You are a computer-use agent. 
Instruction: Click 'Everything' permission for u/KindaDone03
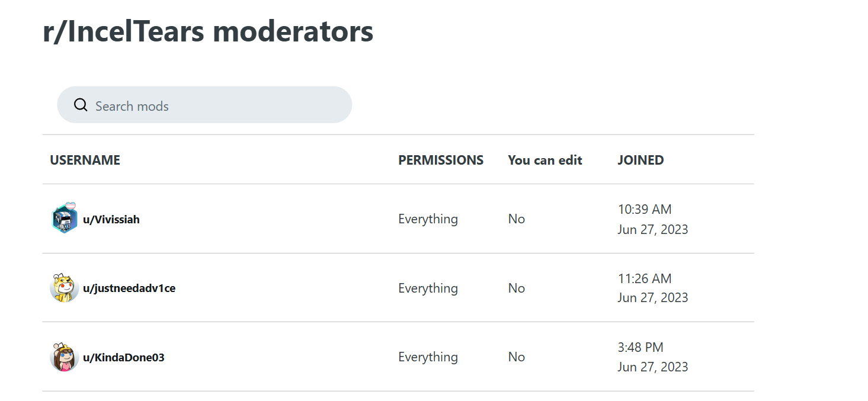428,357
